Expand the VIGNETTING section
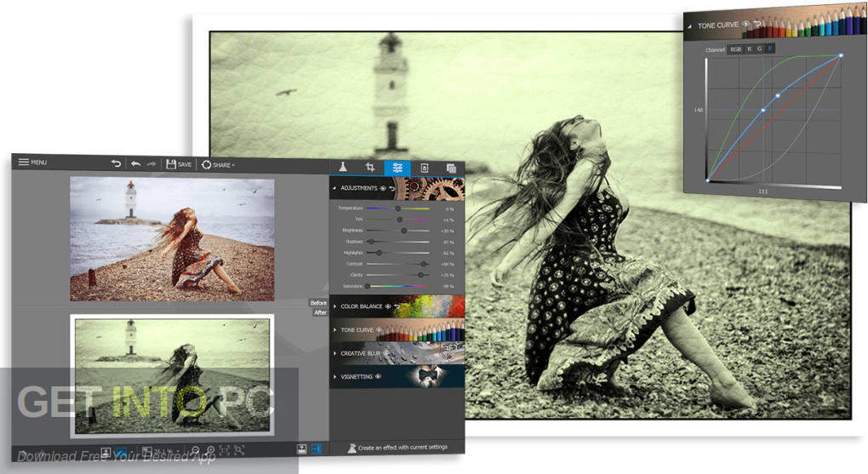Image resolution: width=868 pixels, height=474 pixels. pyautogui.click(x=335, y=376)
